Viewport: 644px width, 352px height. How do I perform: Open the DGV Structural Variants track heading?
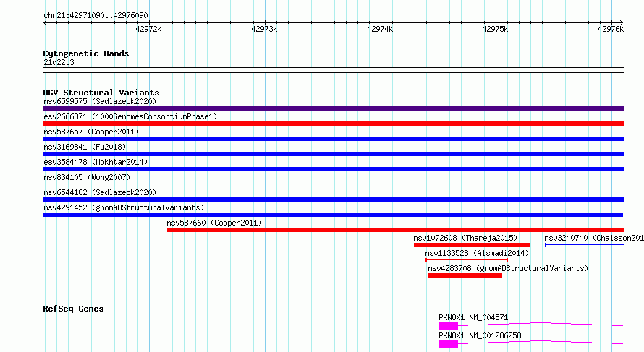(x=101, y=93)
